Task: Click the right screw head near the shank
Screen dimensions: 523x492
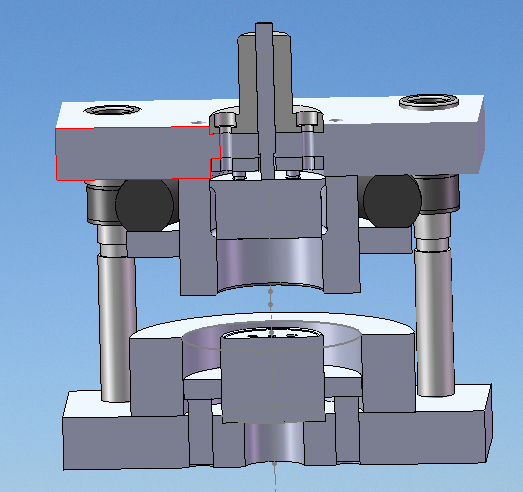Action: [x=307, y=118]
